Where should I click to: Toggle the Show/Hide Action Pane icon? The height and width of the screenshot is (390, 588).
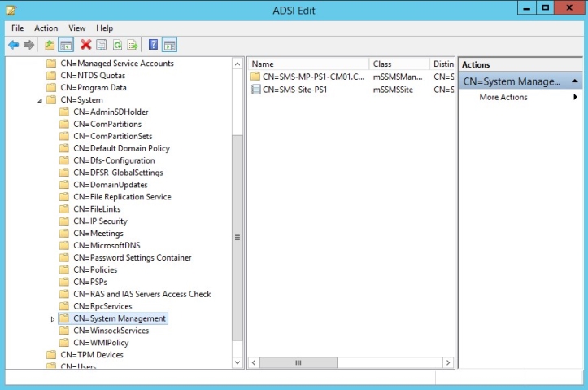click(170, 45)
